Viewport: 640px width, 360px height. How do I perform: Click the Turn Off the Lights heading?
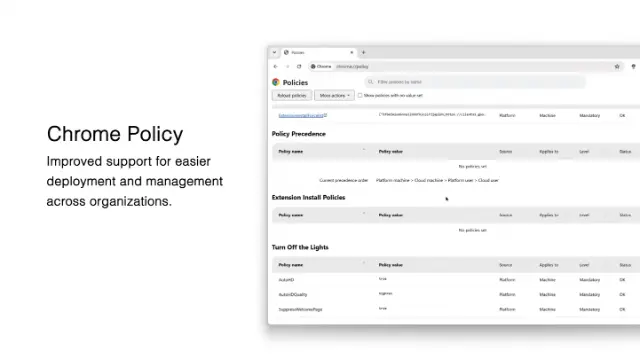pos(300,247)
